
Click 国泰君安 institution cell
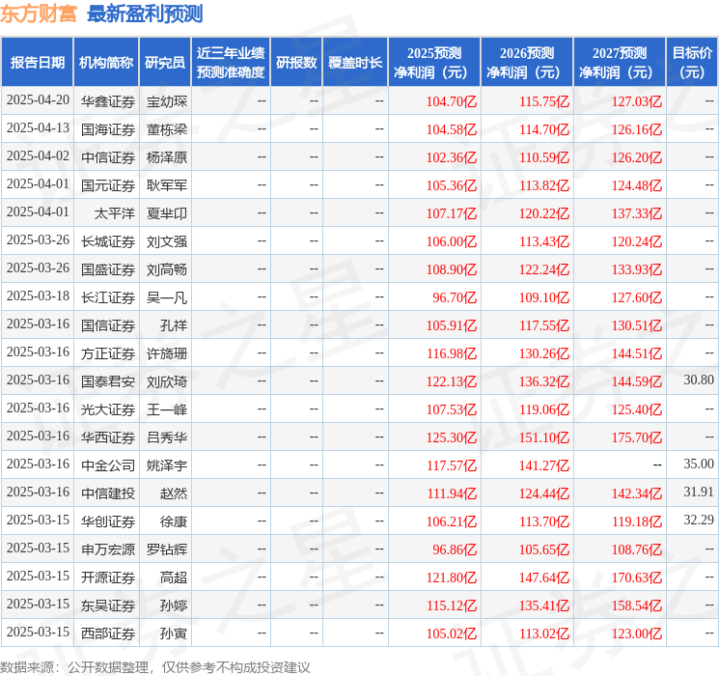pyautogui.click(x=108, y=381)
